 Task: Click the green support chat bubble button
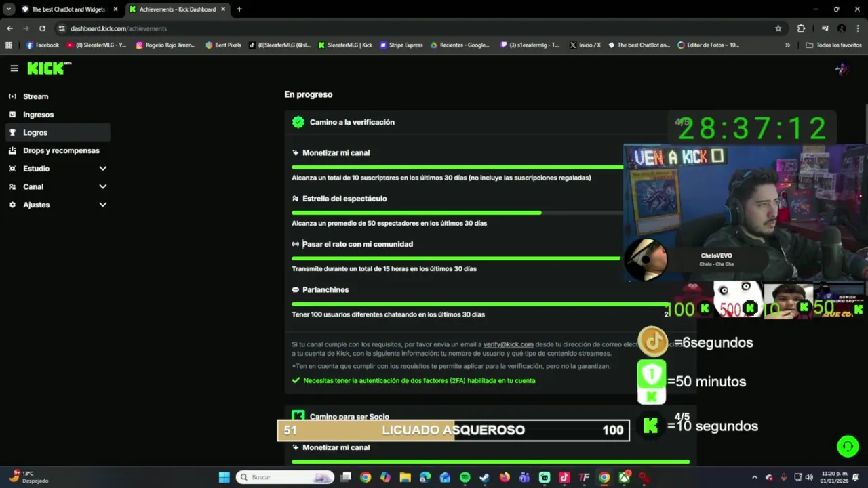(x=848, y=446)
